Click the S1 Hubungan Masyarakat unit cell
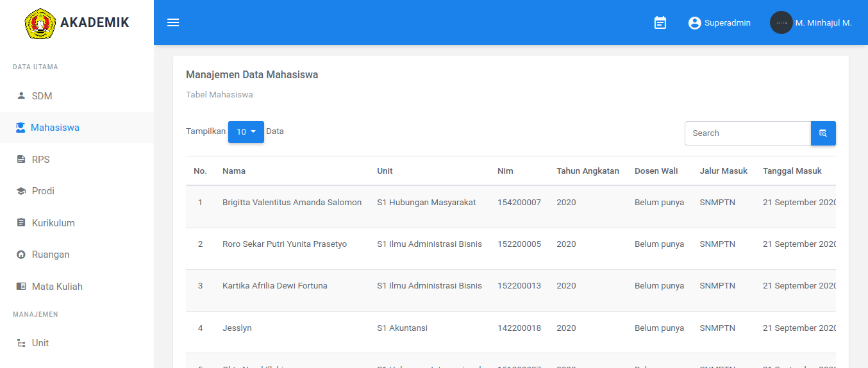The width and height of the screenshot is (868, 368). coord(426,202)
